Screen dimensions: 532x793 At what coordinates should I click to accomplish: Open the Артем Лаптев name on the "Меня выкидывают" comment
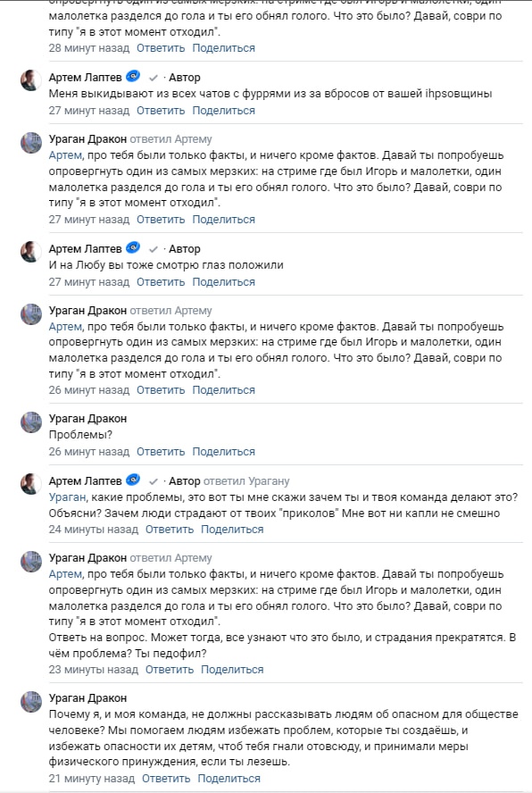pos(85,78)
